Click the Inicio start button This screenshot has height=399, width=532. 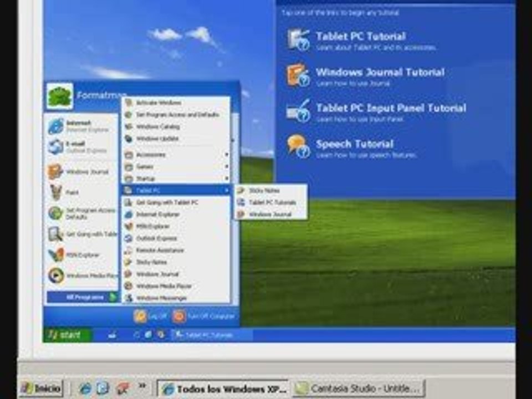(x=42, y=388)
